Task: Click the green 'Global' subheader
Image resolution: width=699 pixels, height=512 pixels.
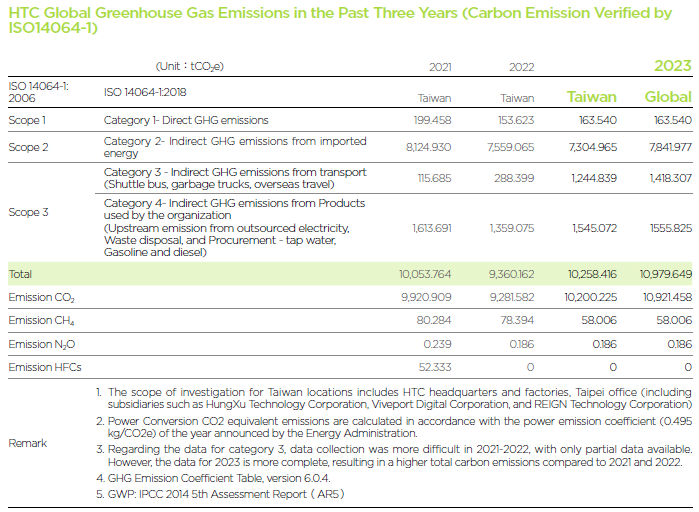Action: [x=668, y=97]
